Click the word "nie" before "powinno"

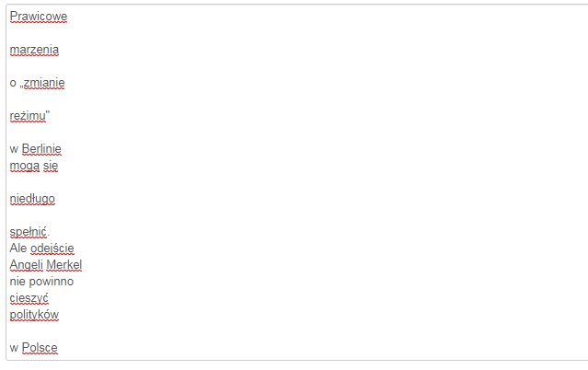point(17,282)
